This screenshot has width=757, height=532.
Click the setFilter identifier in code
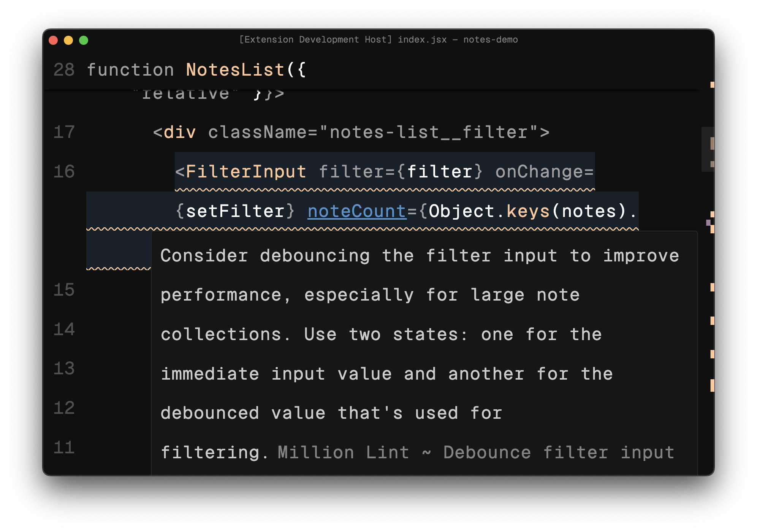tap(235, 211)
